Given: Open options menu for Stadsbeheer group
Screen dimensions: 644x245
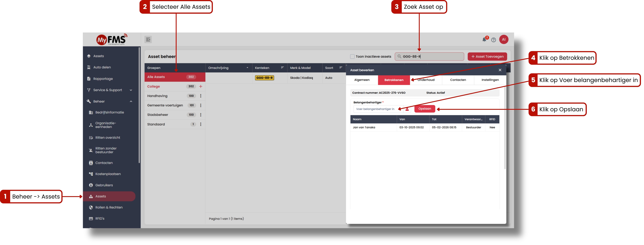Looking at the screenshot, I should click(x=201, y=115).
